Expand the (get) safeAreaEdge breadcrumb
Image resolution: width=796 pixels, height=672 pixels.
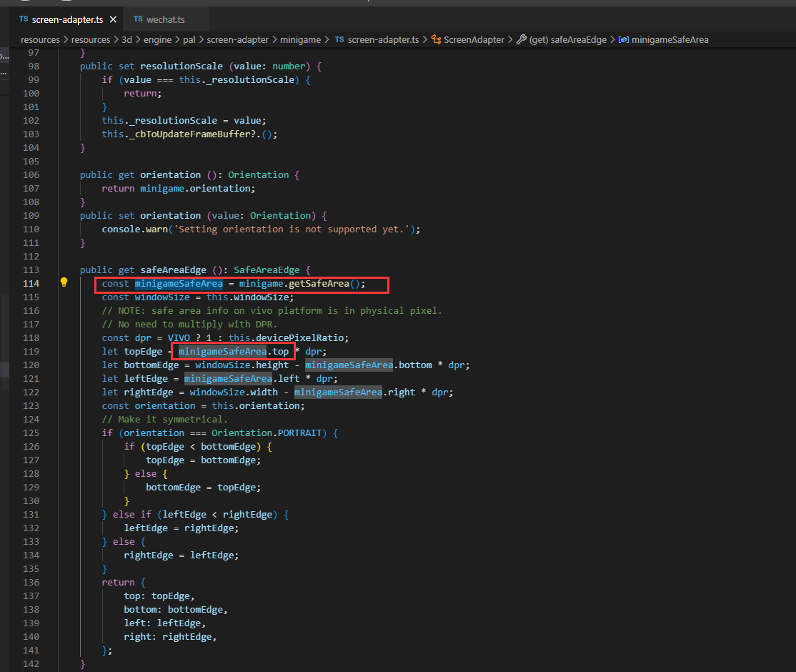[567, 39]
